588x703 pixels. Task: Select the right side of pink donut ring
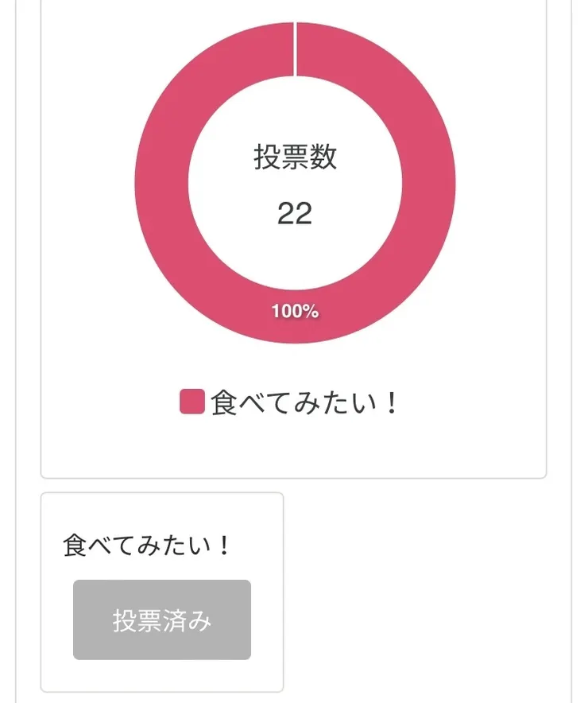pyautogui.click(x=429, y=183)
